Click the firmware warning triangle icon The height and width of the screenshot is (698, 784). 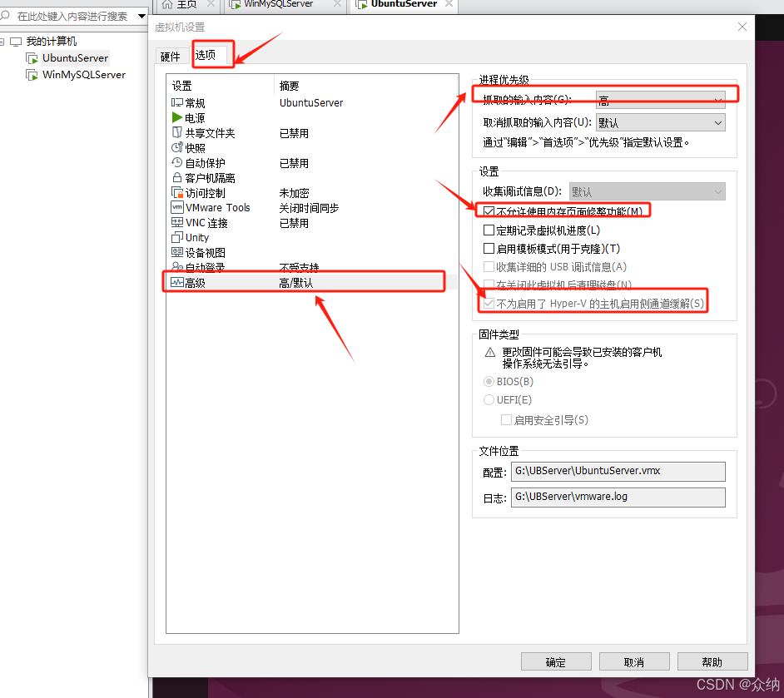tap(490, 352)
